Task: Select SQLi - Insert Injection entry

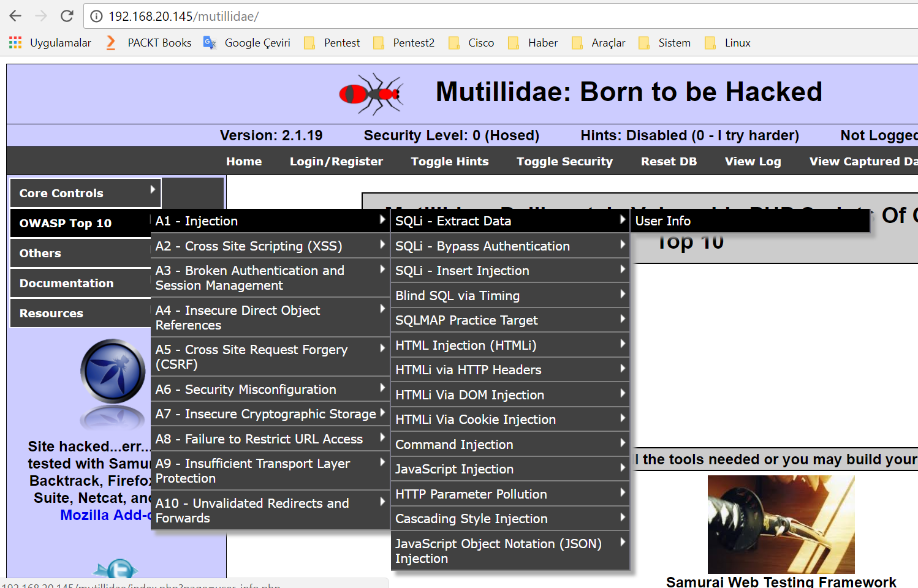Action: pos(510,271)
